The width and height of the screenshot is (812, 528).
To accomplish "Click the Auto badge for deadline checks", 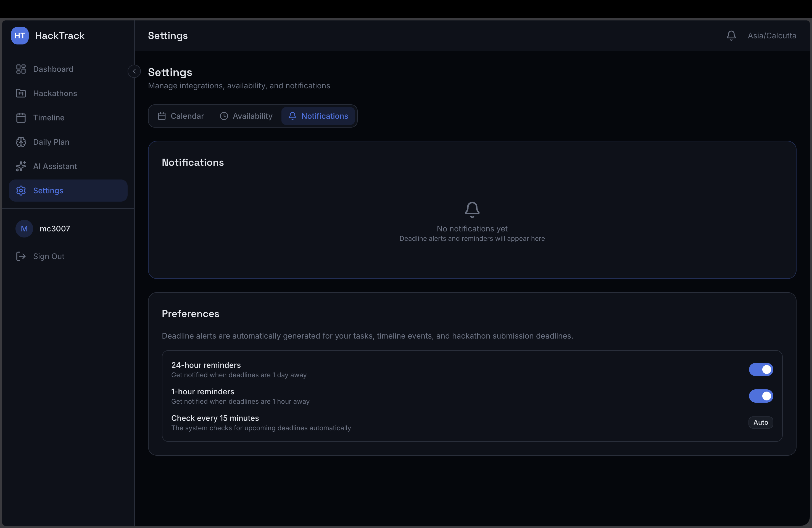I will (760, 422).
